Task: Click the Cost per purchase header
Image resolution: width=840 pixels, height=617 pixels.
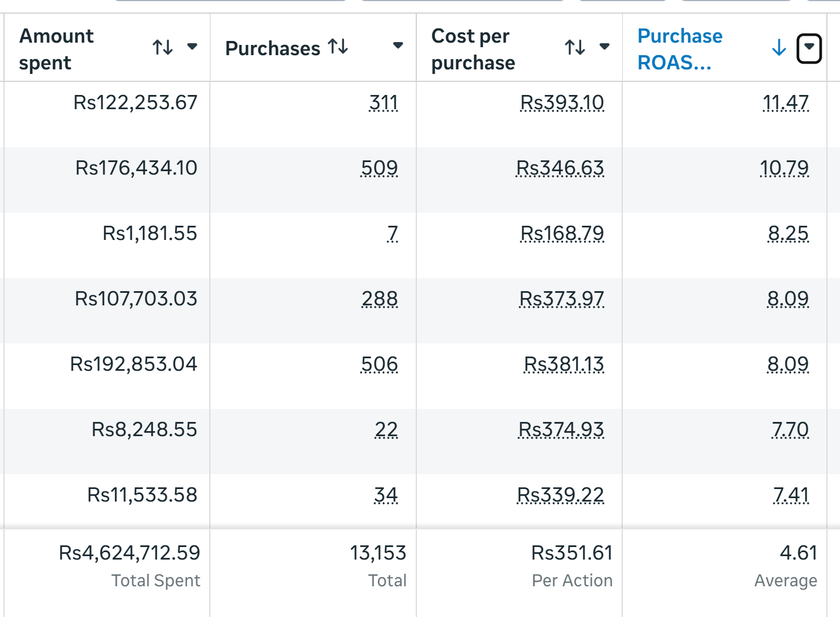Action: tap(473, 49)
